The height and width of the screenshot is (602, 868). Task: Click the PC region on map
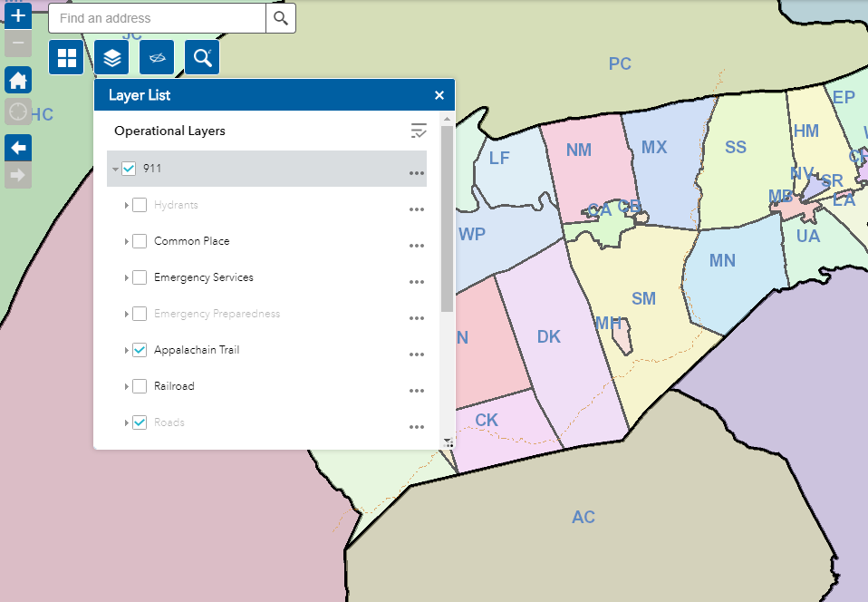point(620,63)
